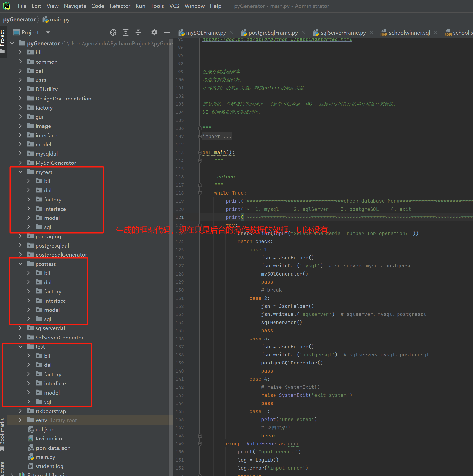Switch to the postgreSqlFrame.py tab
473x476 pixels.
[273, 33]
